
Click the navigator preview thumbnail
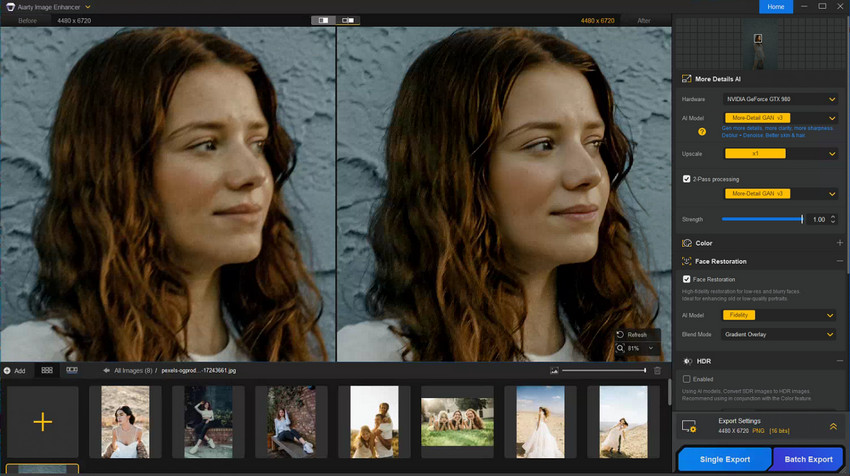tap(758, 43)
